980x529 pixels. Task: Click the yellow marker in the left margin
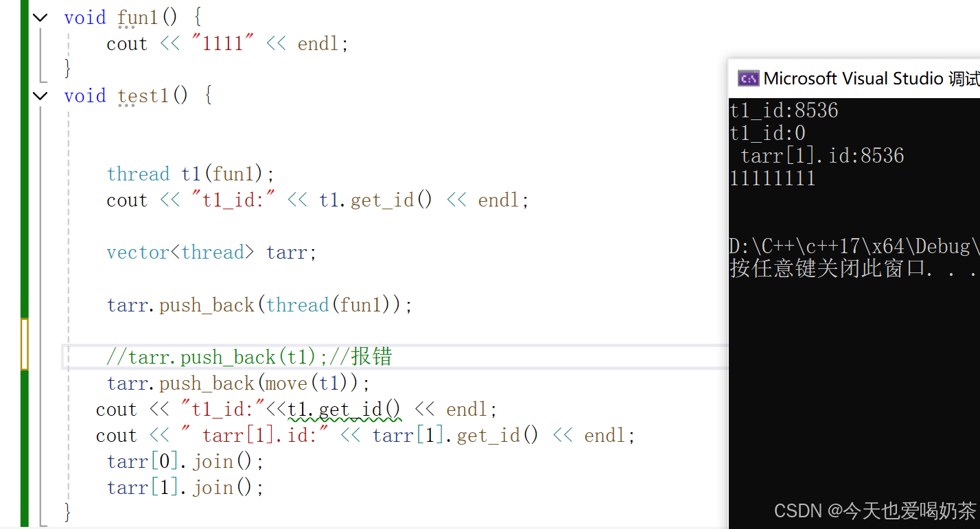[x=25, y=345]
